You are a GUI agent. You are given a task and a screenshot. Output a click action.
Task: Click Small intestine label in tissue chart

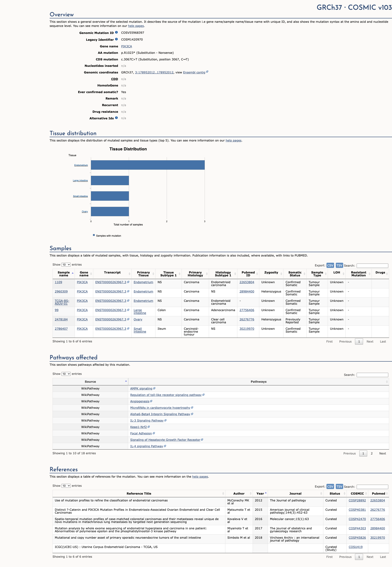click(80, 196)
